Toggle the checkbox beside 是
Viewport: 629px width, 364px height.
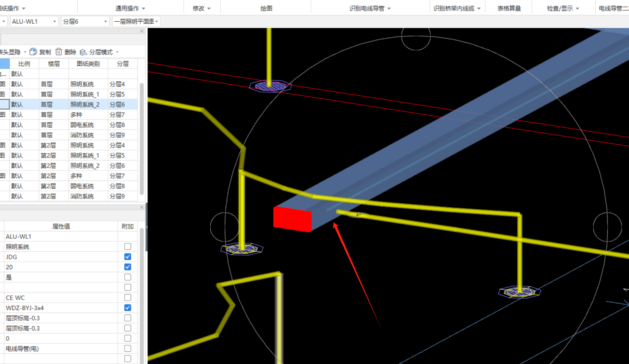click(x=127, y=277)
